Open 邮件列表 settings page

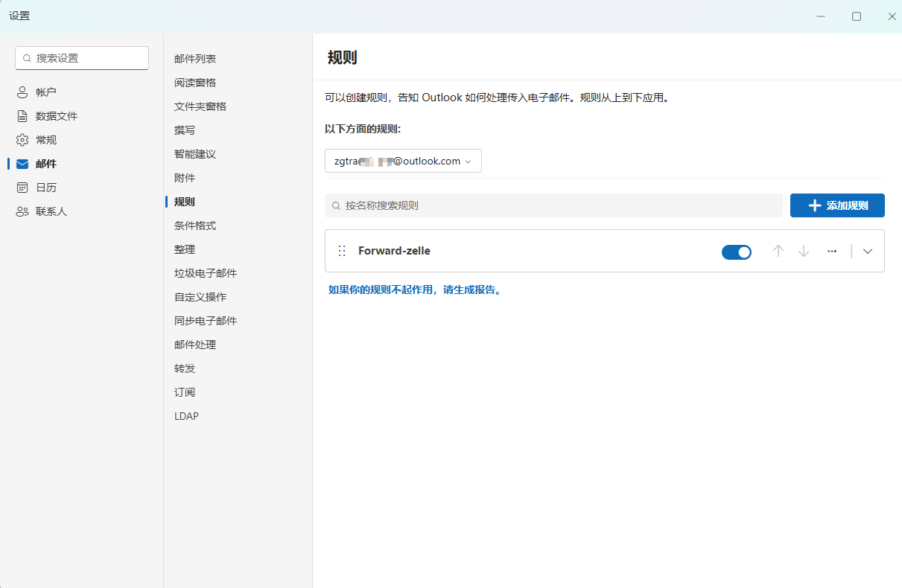pos(195,59)
